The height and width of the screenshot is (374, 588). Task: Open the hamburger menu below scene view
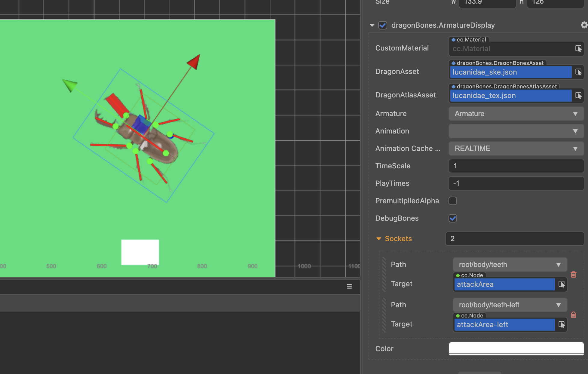click(349, 286)
